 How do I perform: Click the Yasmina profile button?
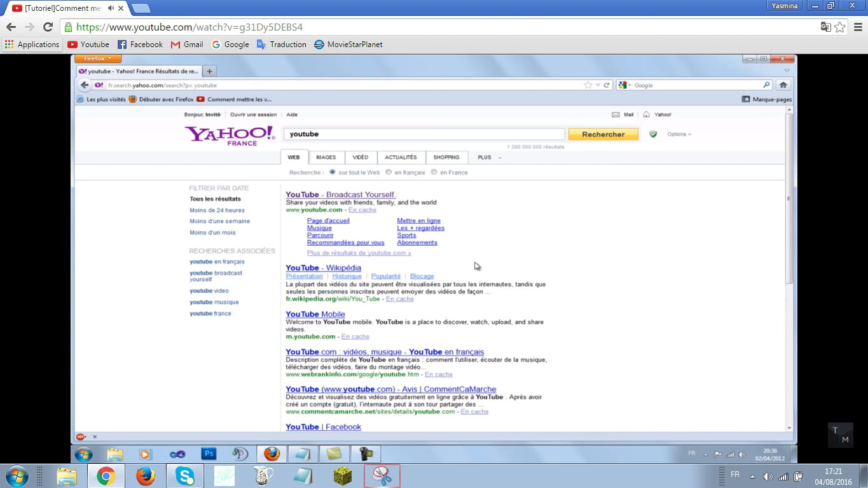[784, 6]
